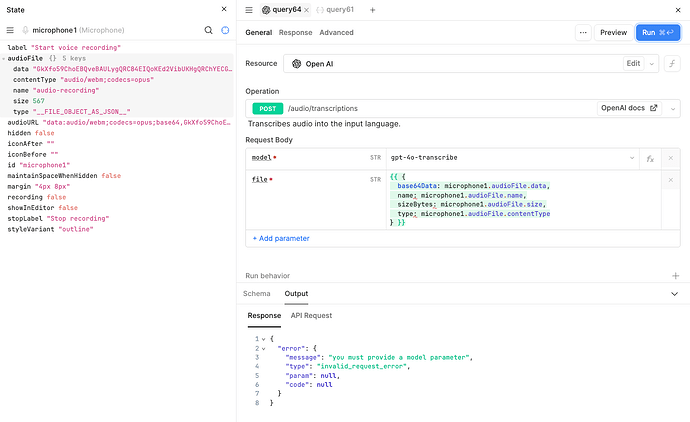Open the Response output tab
The image size is (690, 422).
[264, 316]
